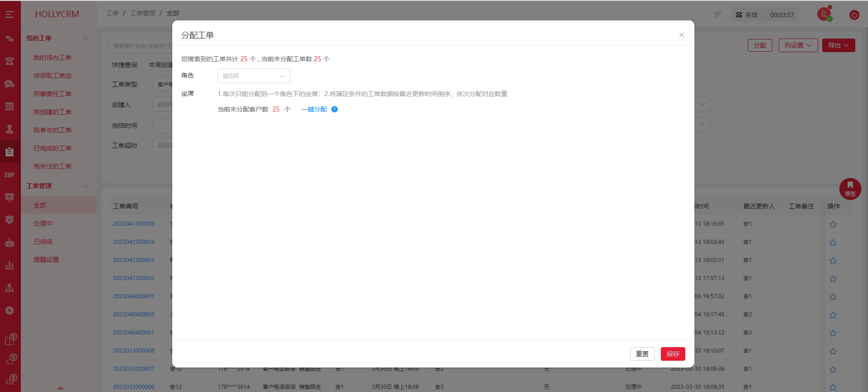Screen dimensions: 868x392
Task: Click the 一键分配 link
Action: coord(314,109)
